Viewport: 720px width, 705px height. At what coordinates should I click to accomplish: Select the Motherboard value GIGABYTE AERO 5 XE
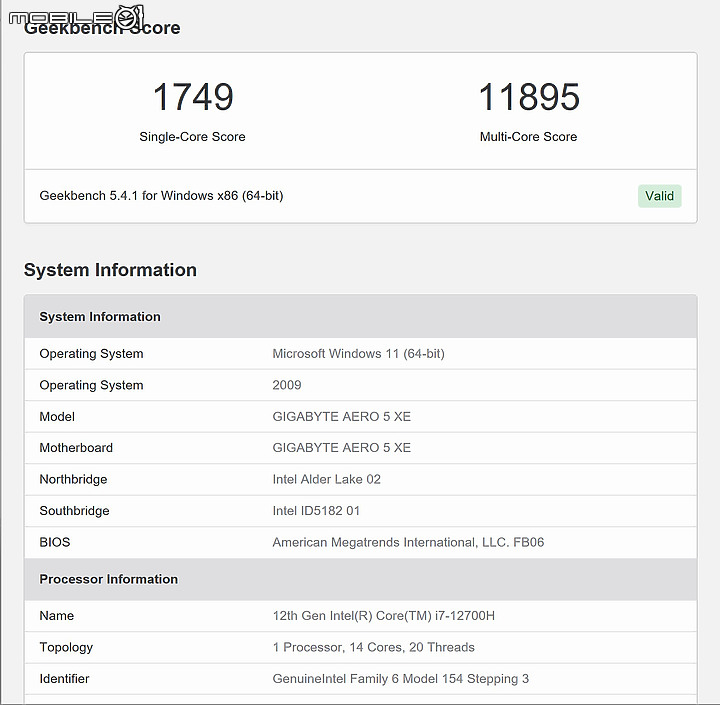coord(341,448)
